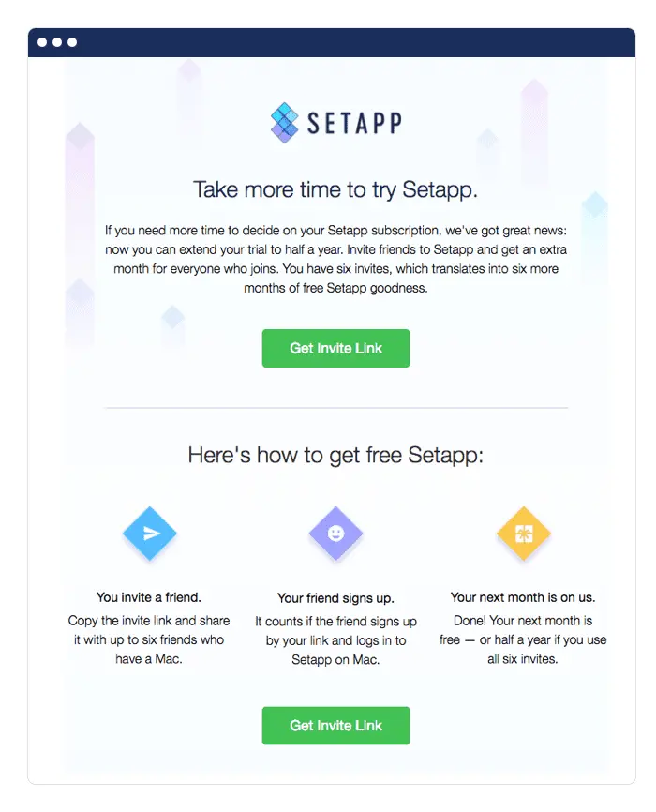Screen dimensions: 656x812
Task: Select the yellow gift reward icon
Action: pos(523,533)
